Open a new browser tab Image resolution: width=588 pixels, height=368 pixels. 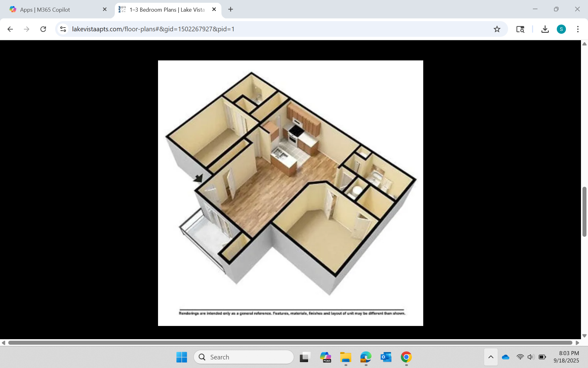point(231,10)
